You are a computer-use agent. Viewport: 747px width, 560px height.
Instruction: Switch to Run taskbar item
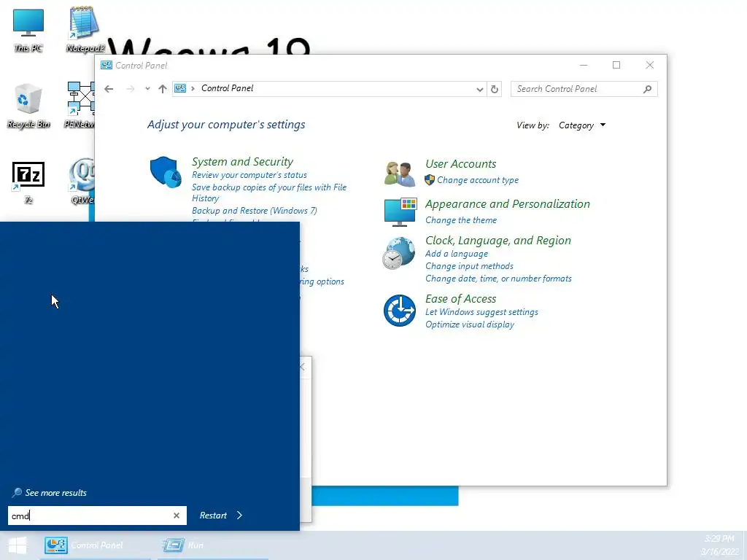point(212,545)
